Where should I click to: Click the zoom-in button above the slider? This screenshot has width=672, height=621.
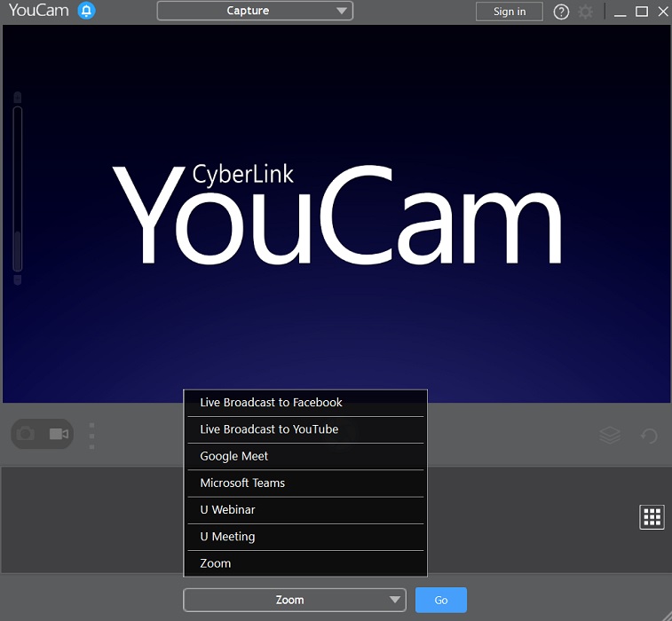(x=18, y=98)
